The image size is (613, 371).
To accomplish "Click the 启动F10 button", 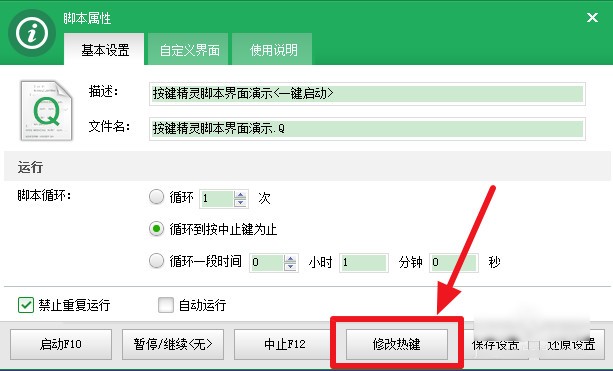I will [x=61, y=344].
